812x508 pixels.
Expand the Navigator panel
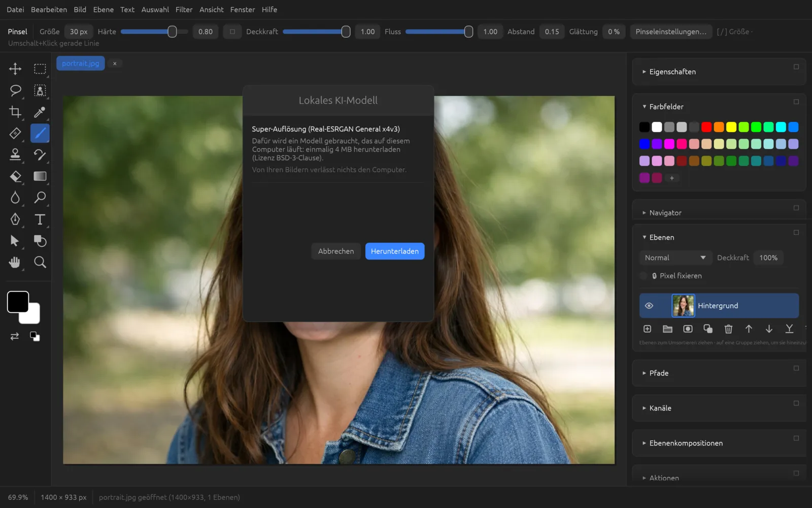pyautogui.click(x=665, y=213)
